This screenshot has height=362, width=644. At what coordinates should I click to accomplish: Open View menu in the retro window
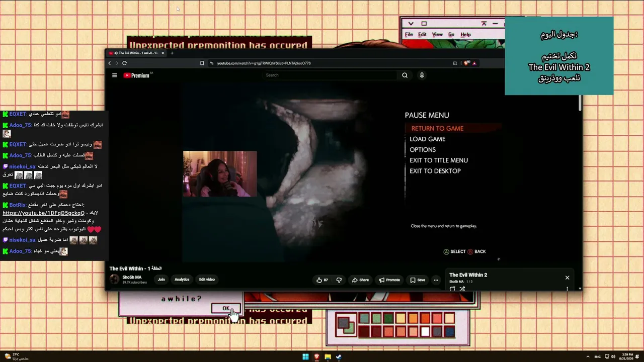click(438, 35)
